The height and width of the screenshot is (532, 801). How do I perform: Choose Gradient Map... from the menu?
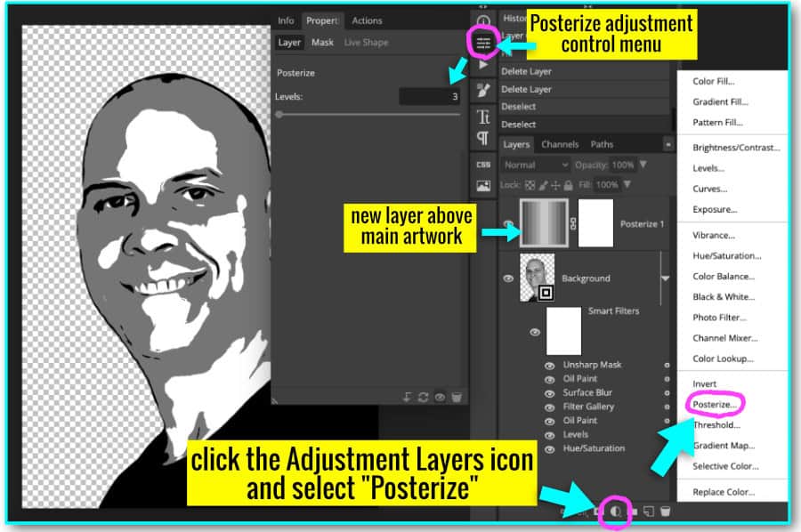pyautogui.click(x=724, y=446)
